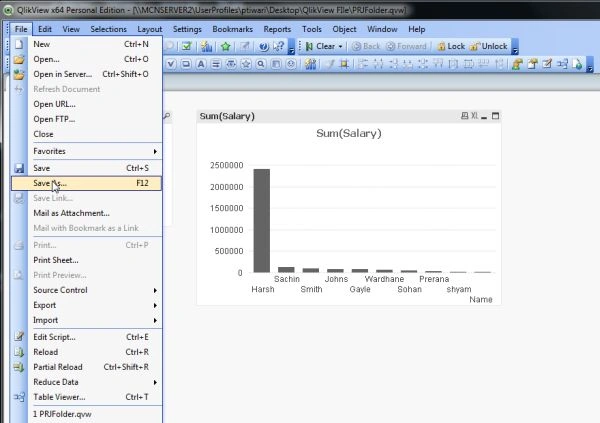Open the Bookmarks menu
The image size is (600, 423).
[x=232, y=29]
